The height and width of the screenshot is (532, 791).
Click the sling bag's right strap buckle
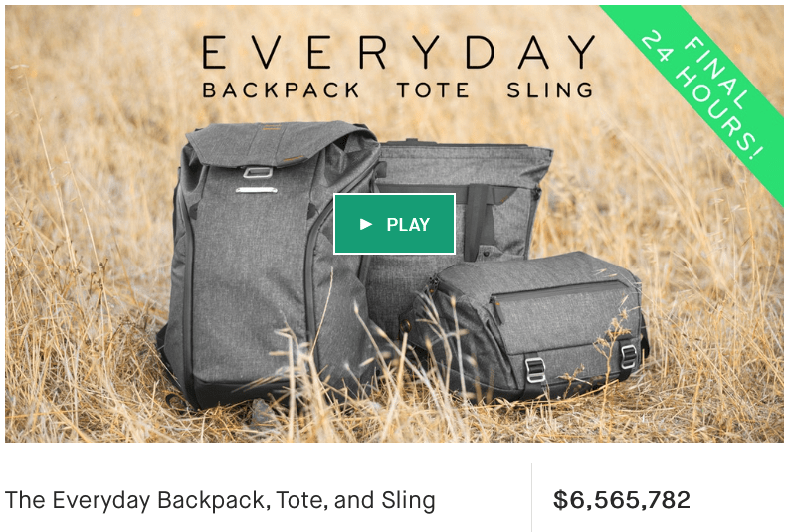[629, 357]
